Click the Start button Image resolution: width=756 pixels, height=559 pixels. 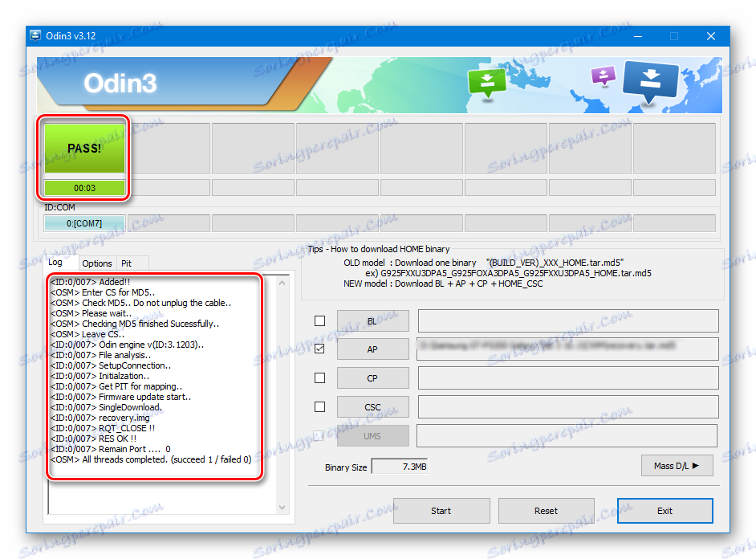[441, 511]
